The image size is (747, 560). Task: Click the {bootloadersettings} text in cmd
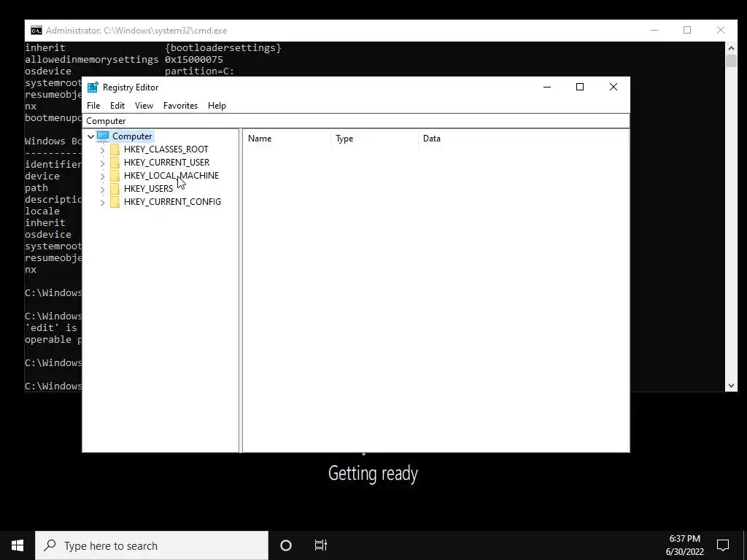pyautogui.click(x=223, y=47)
